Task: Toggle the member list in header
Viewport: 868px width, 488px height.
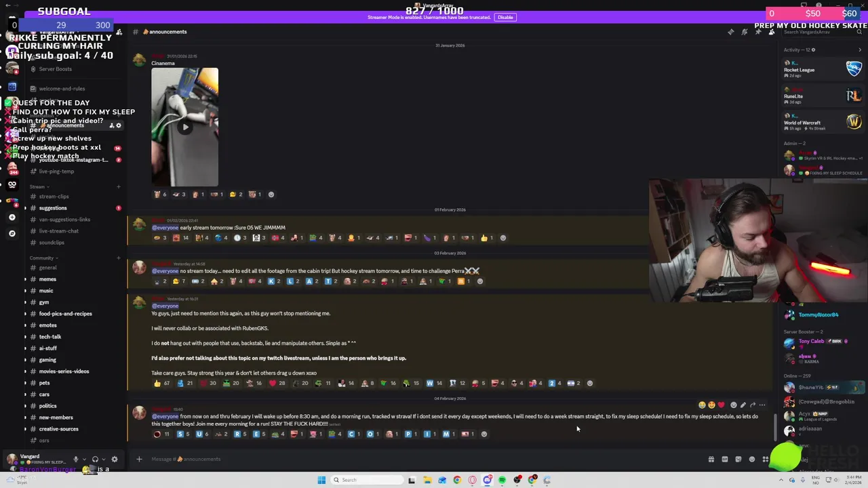Action: pos(772,32)
